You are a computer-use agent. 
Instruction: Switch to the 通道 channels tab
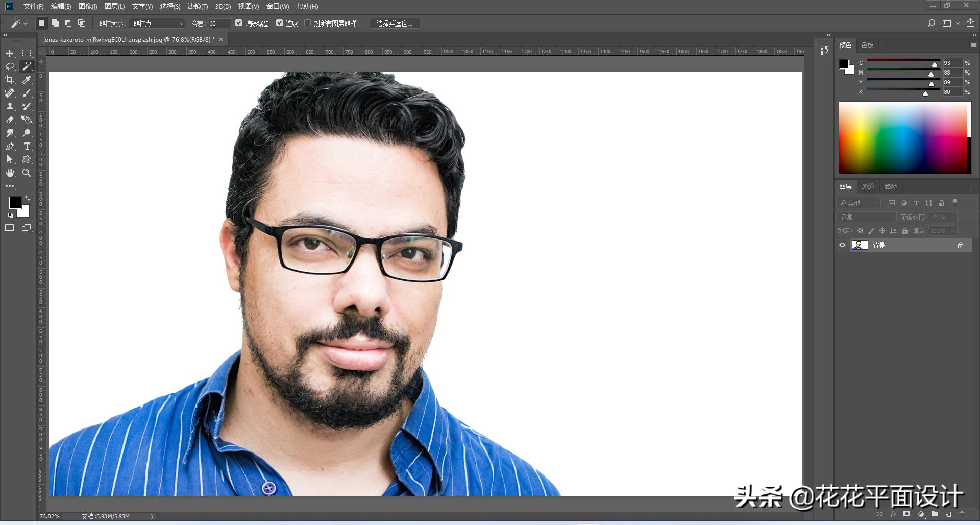pyautogui.click(x=868, y=187)
